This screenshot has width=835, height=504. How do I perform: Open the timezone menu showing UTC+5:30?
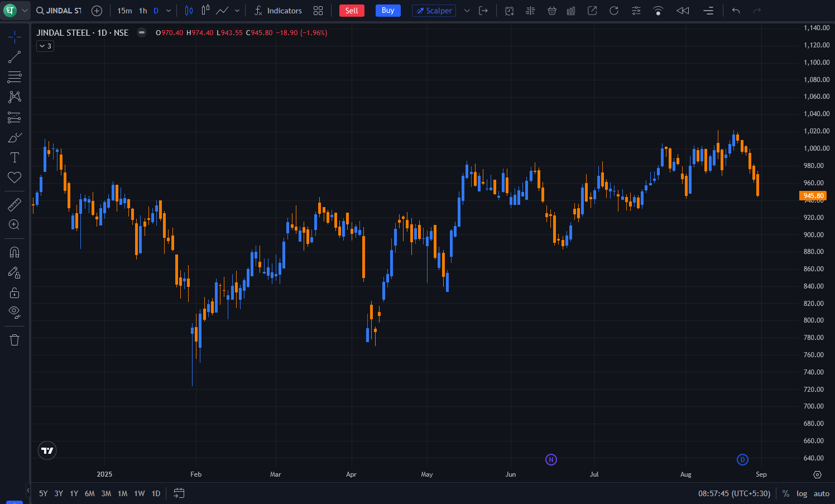tap(734, 493)
